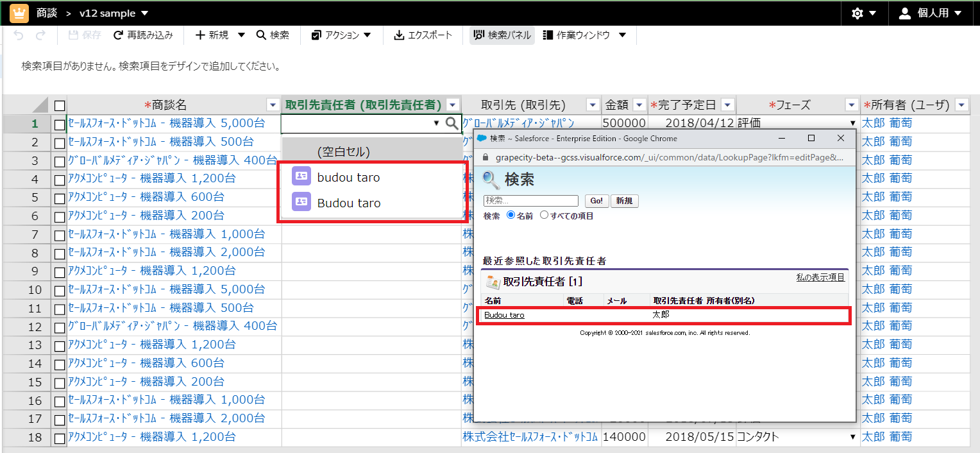Click the 作業ウィンドウ toolbar button

pos(576,35)
